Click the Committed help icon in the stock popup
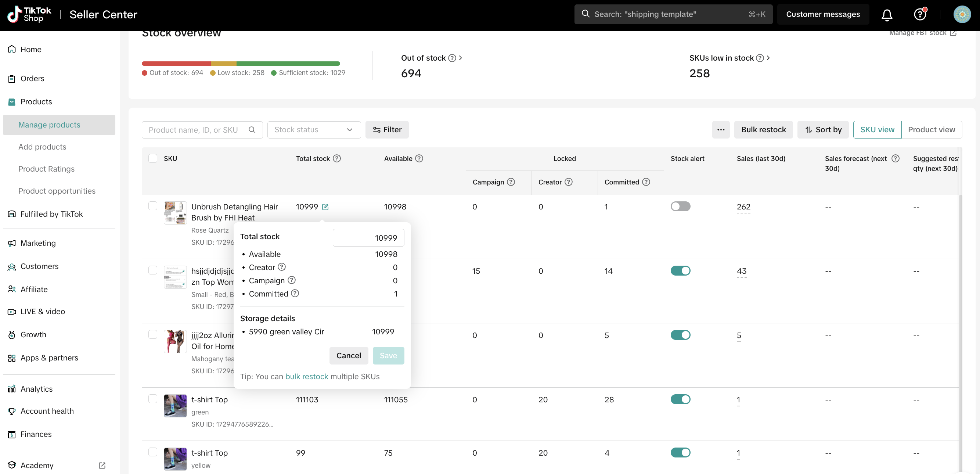Image resolution: width=980 pixels, height=474 pixels. coord(295,293)
